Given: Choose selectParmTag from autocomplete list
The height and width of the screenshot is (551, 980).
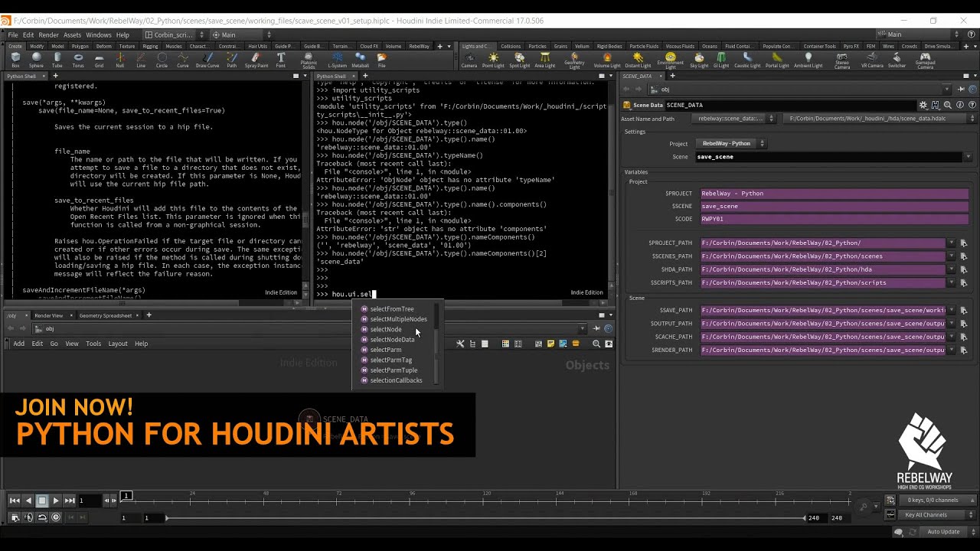Looking at the screenshot, I should click(x=391, y=360).
